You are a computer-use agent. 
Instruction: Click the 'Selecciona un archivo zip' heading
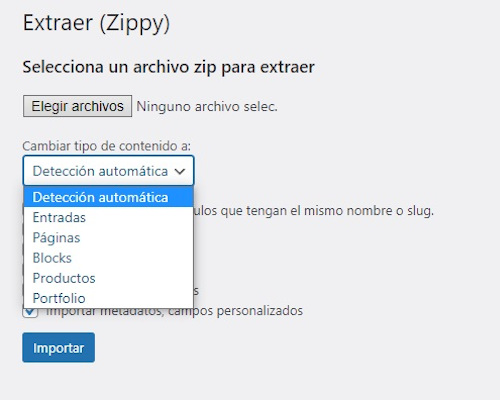pyautogui.click(x=168, y=67)
